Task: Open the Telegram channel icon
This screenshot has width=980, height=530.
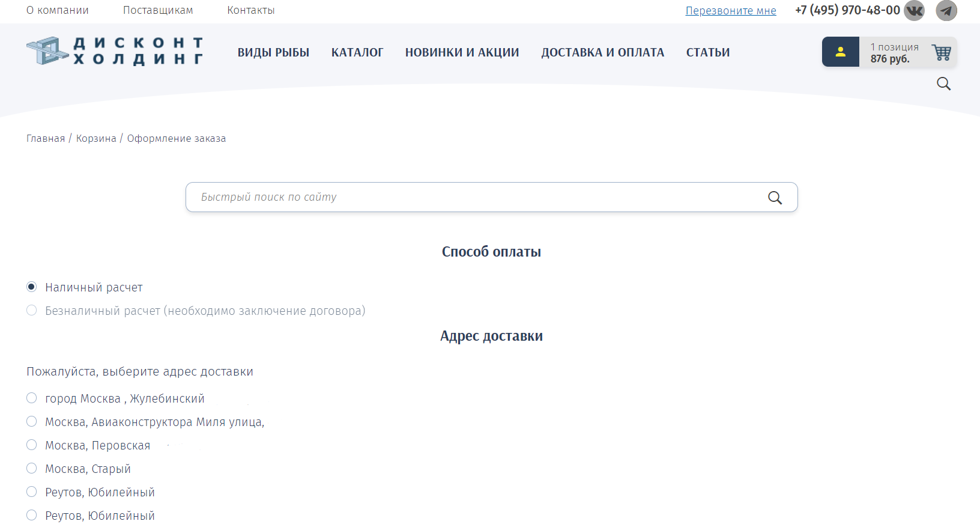Action: tap(946, 10)
